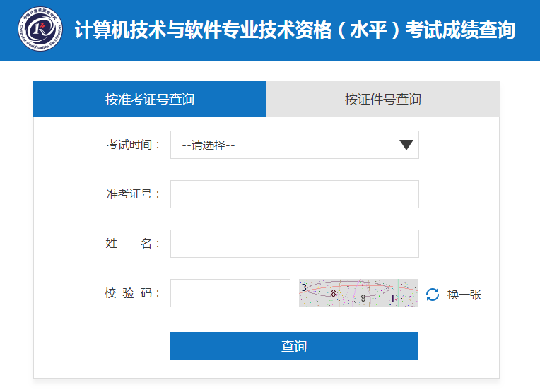
Task: Switch to the 按准考证号查询 tab
Action: pos(150,99)
